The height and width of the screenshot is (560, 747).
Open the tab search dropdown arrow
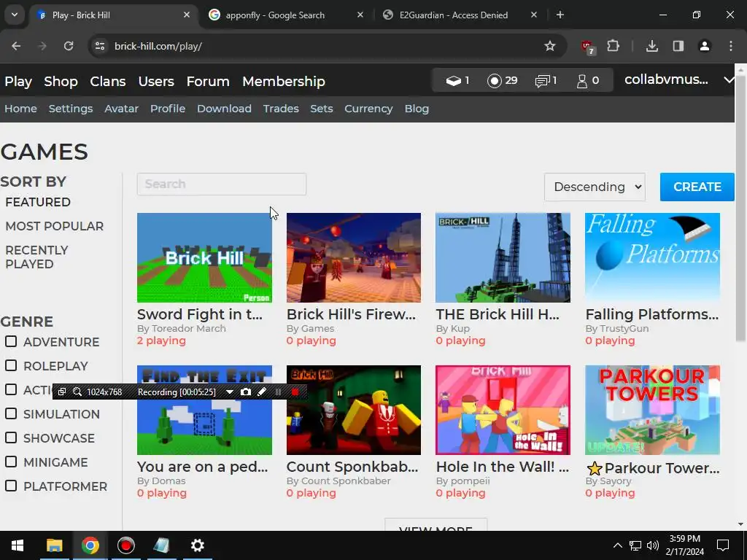pos(15,15)
